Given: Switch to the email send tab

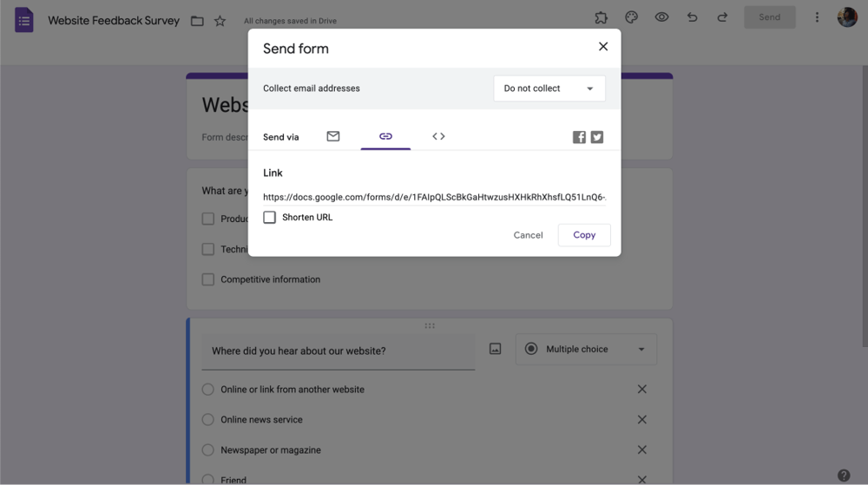Looking at the screenshot, I should point(333,136).
